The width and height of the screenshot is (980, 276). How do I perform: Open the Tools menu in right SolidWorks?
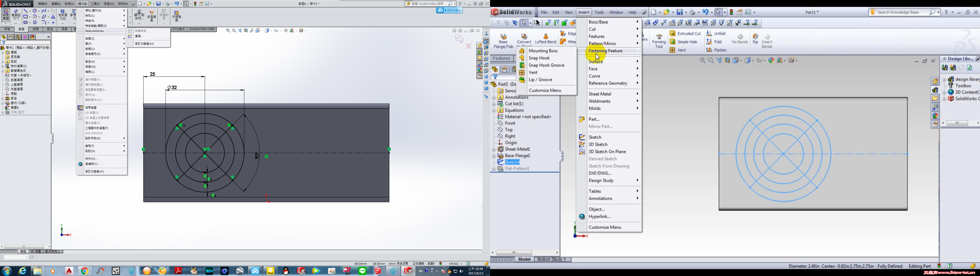(x=599, y=12)
